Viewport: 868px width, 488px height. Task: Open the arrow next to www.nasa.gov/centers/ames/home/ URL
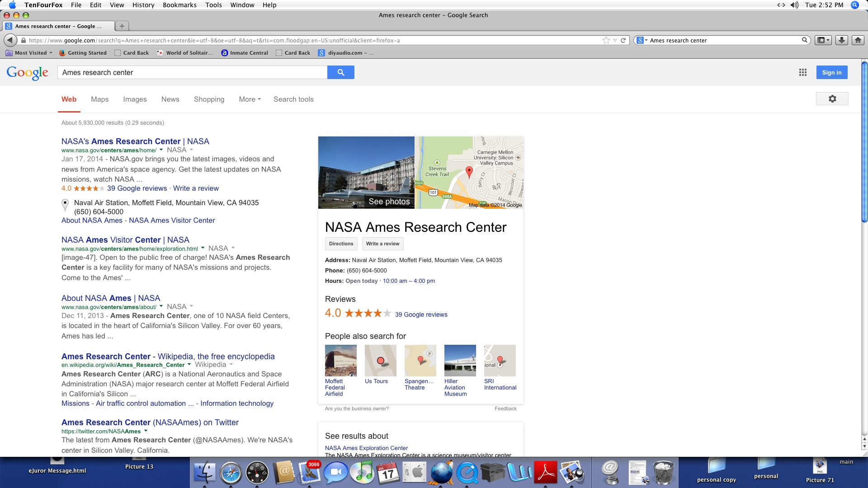(x=161, y=150)
